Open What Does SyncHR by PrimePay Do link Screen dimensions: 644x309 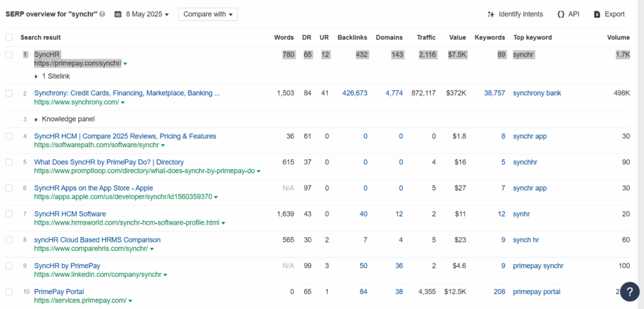(109, 162)
